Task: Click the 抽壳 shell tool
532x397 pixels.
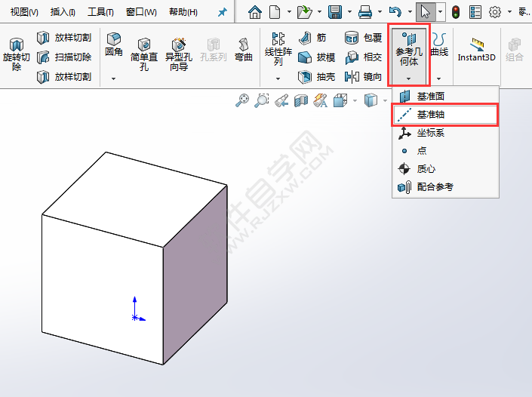Action: (316, 77)
